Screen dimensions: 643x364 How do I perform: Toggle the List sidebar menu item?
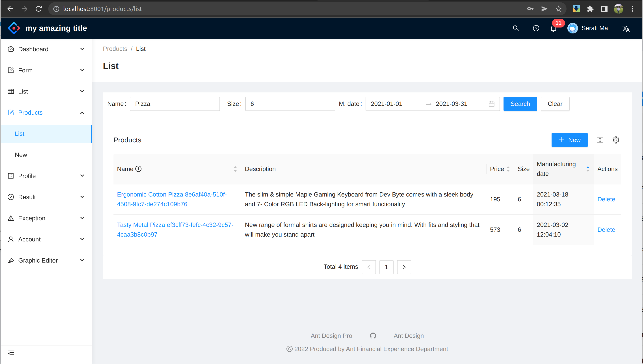(x=46, y=91)
